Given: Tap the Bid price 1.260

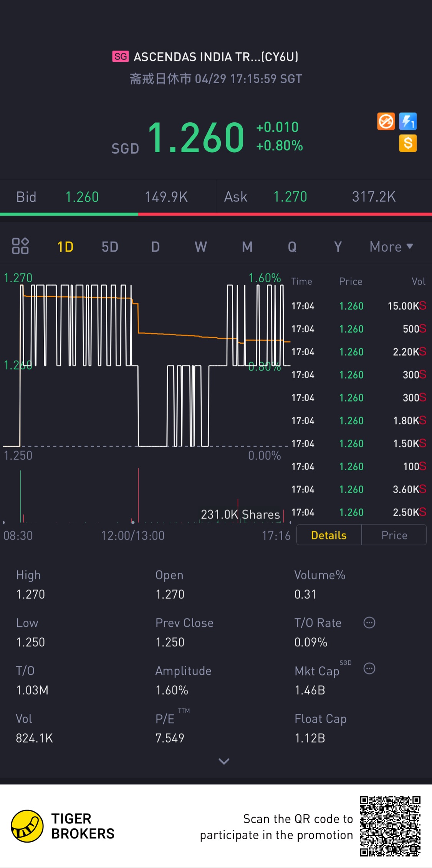Looking at the screenshot, I should click(x=82, y=197).
